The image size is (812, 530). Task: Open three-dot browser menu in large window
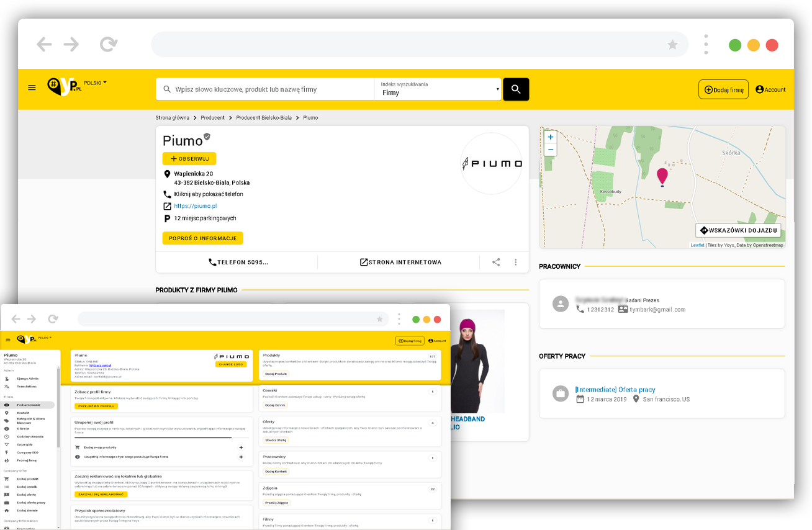(706, 45)
